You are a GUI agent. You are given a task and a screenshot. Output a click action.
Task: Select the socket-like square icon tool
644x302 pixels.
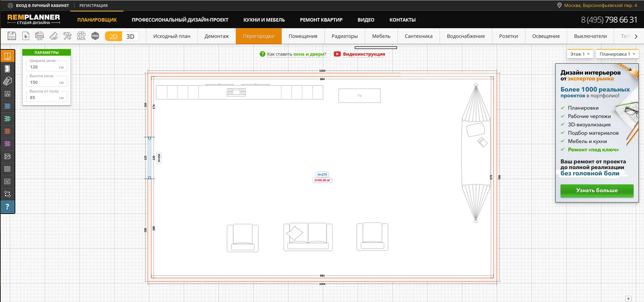pos(7,94)
